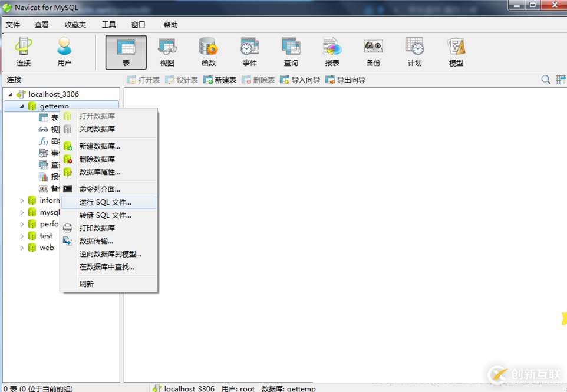
Task: Click status bar text 数据库: gettemp
Action: pos(289,388)
